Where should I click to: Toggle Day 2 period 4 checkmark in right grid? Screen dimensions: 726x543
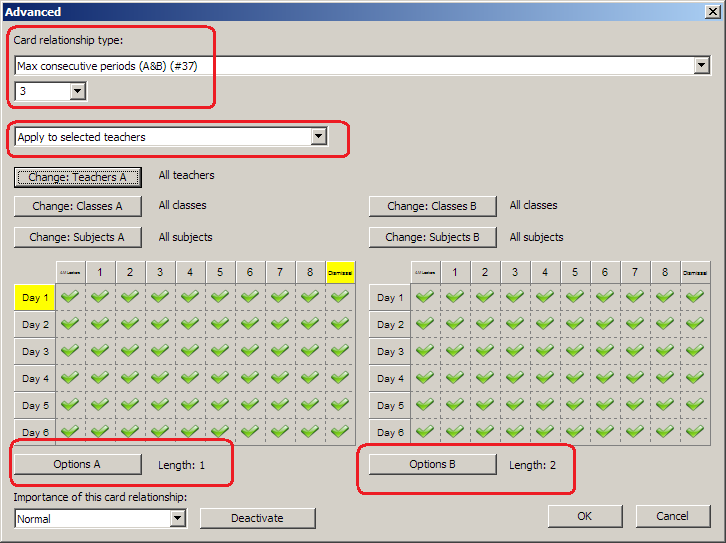(545, 324)
